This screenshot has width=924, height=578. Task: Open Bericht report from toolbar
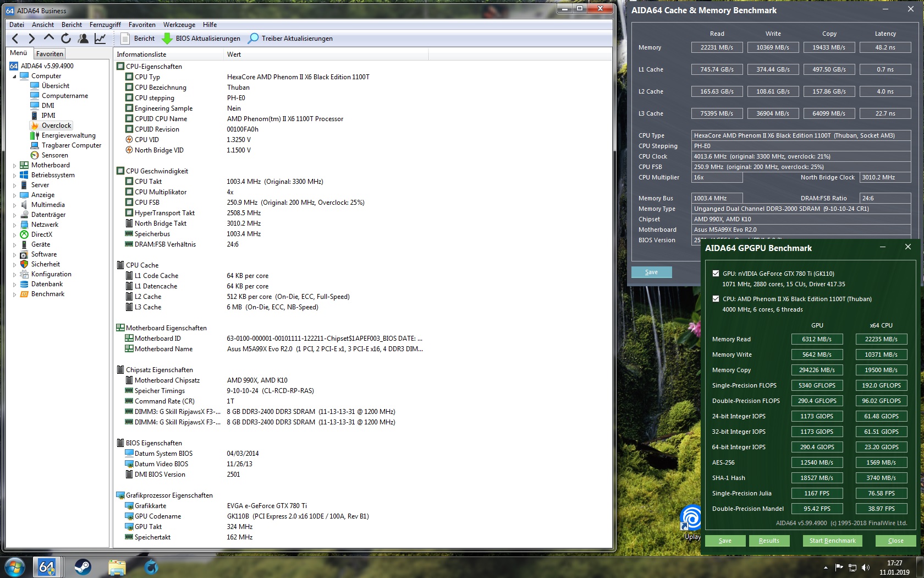point(137,39)
